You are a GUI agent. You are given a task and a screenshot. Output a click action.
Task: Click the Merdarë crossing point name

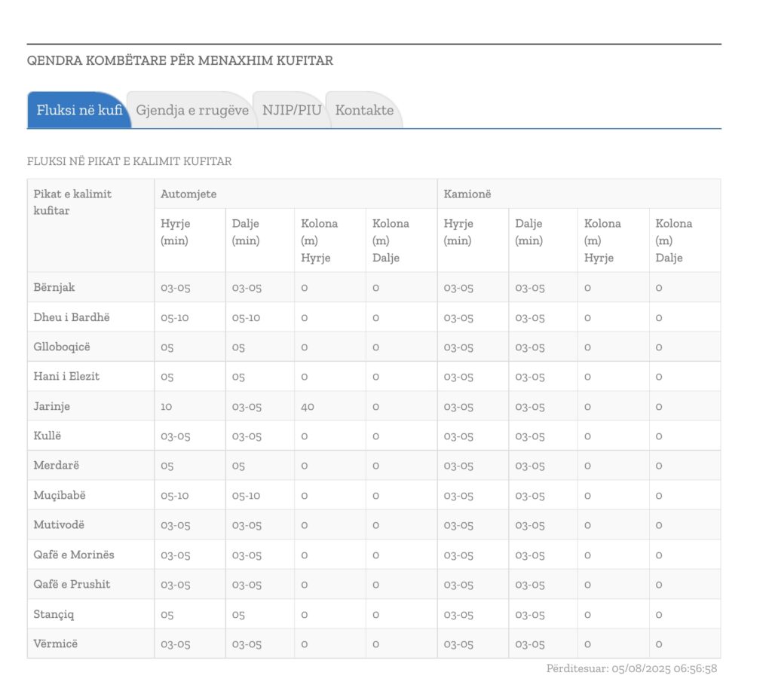57,466
